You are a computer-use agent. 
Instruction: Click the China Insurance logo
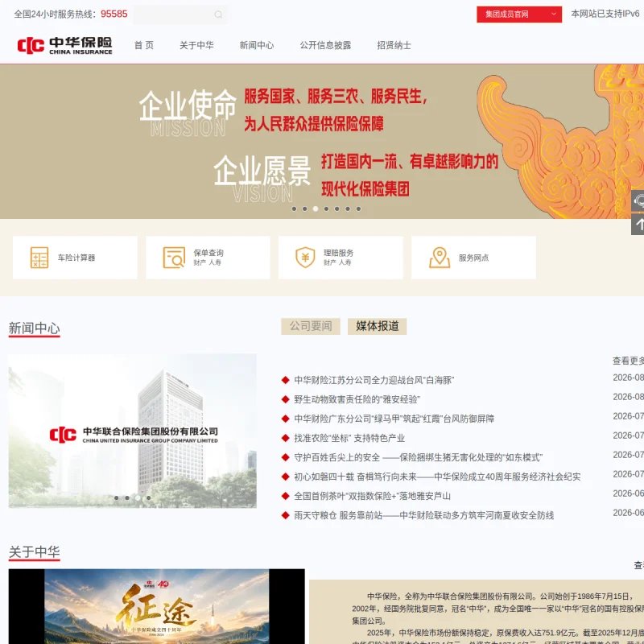64,45
